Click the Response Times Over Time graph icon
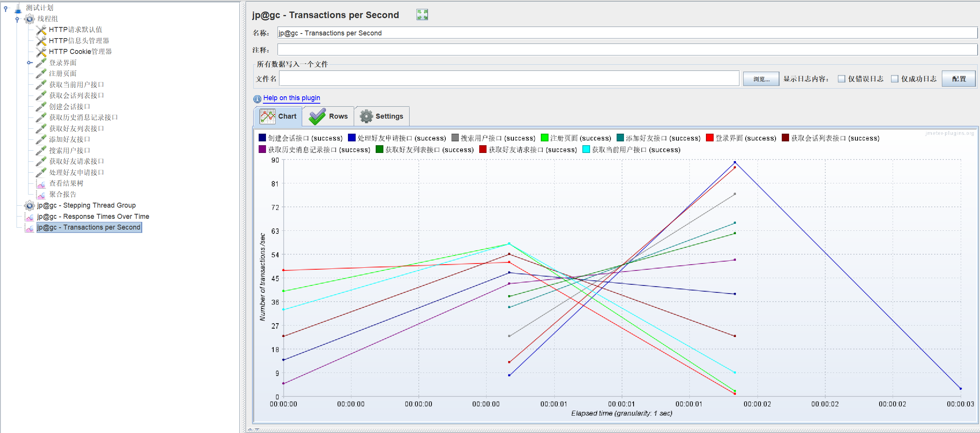This screenshot has height=433, width=980. (x=29, y=216)
